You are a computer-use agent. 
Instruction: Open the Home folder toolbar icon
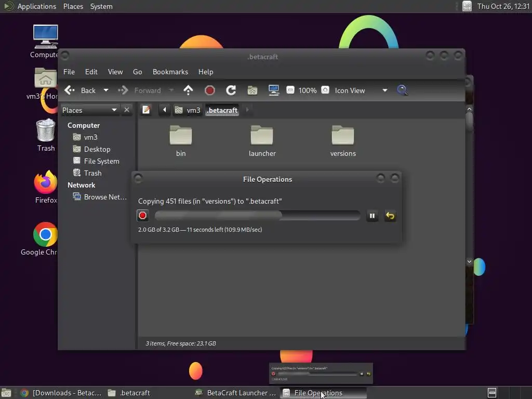[x=252, y=90]
